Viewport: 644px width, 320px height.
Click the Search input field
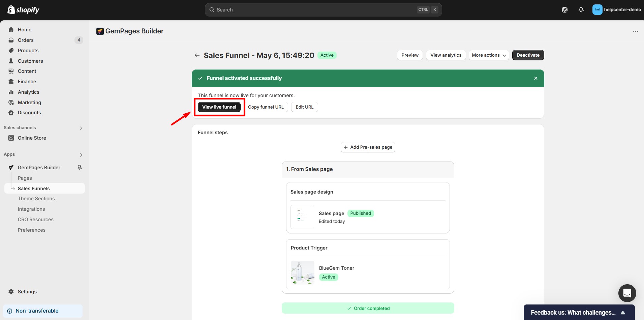pos(313,10)
